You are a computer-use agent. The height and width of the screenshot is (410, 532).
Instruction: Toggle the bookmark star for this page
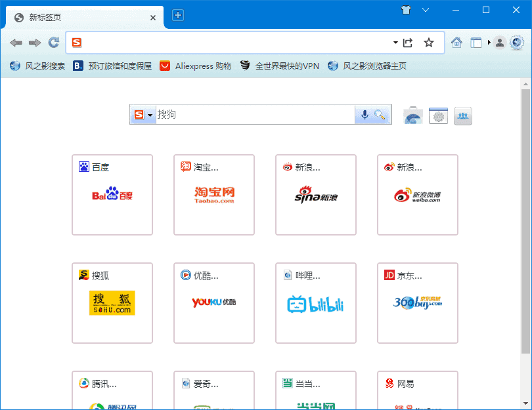428,42
